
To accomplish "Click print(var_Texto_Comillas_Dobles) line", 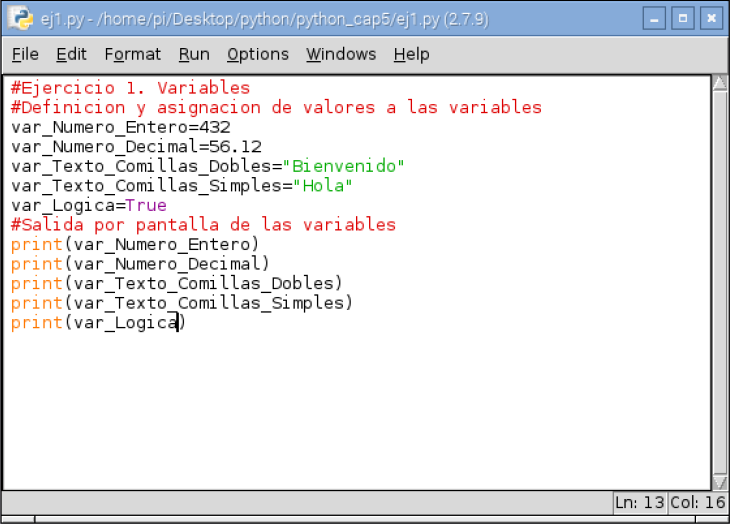I will click(x=177, y=283).
